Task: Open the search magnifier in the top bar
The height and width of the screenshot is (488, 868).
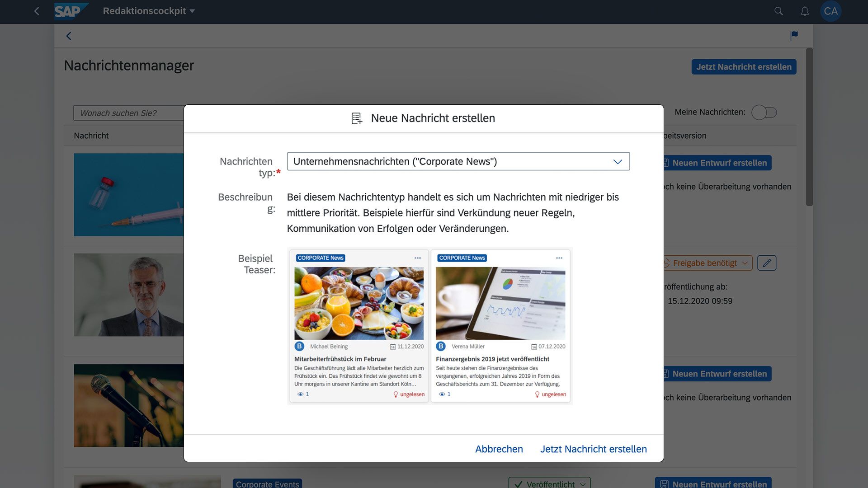Action: click(778, 11)
